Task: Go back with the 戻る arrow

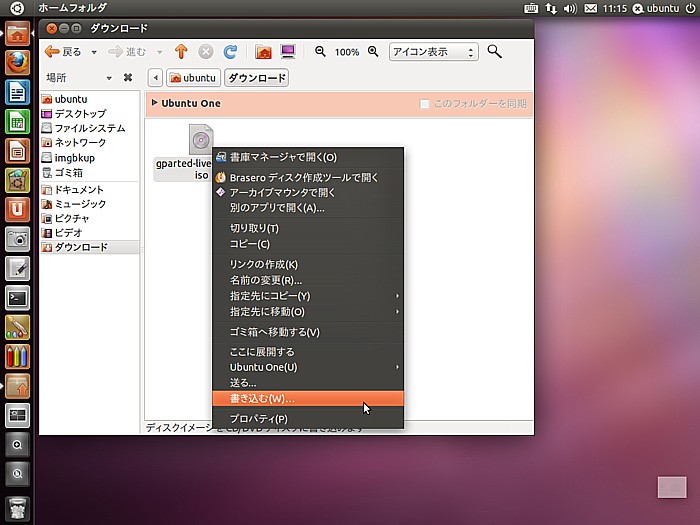Action: point(63,52)
